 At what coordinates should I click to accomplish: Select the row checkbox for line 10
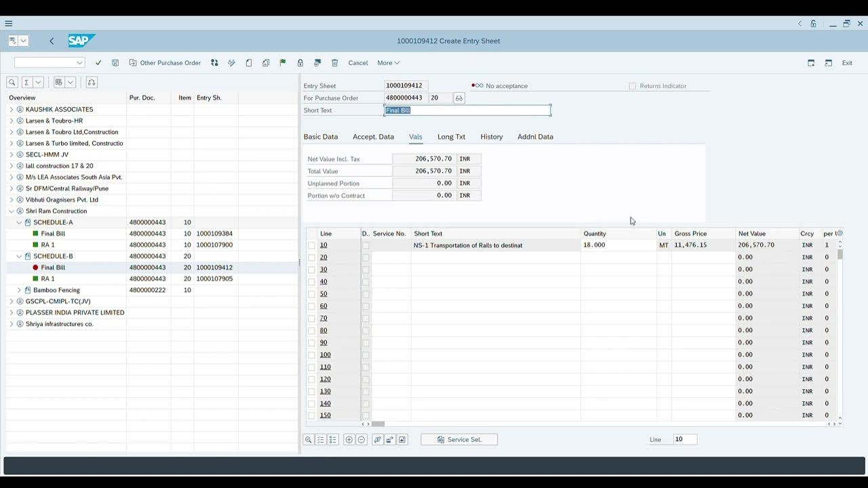pyautogui.click(x=311, y=245)
